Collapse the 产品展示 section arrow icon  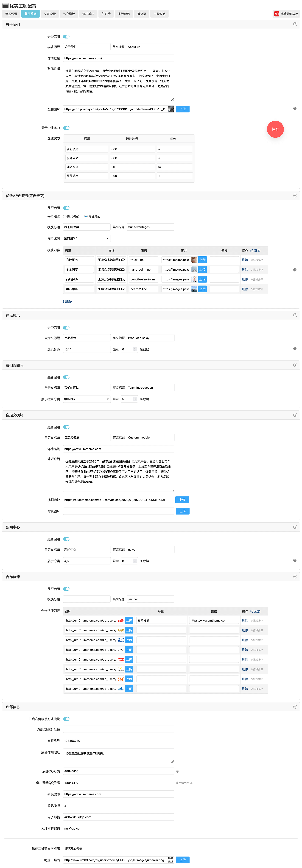[295, 315]
